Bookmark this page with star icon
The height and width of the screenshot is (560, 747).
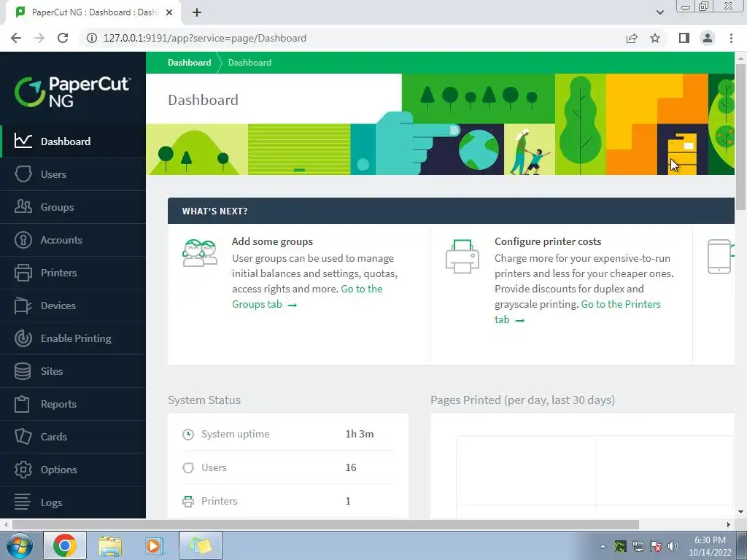click(655, 38)
